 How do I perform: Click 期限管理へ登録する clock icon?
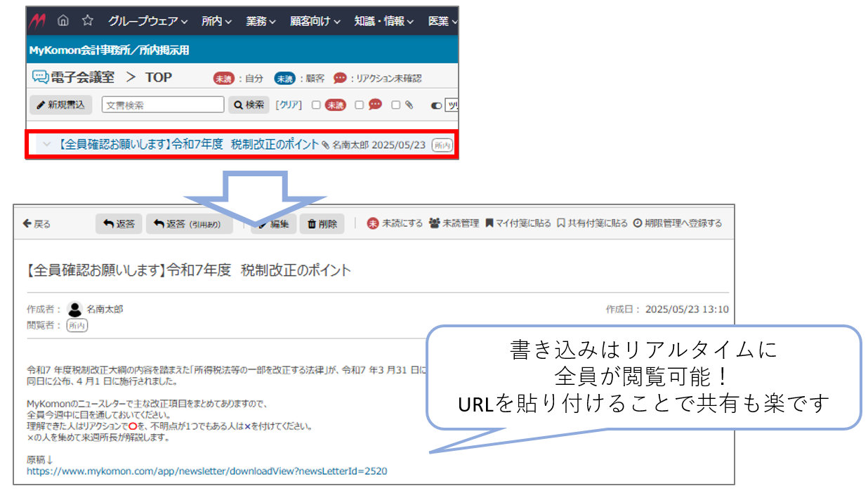[x=638, y=223]
